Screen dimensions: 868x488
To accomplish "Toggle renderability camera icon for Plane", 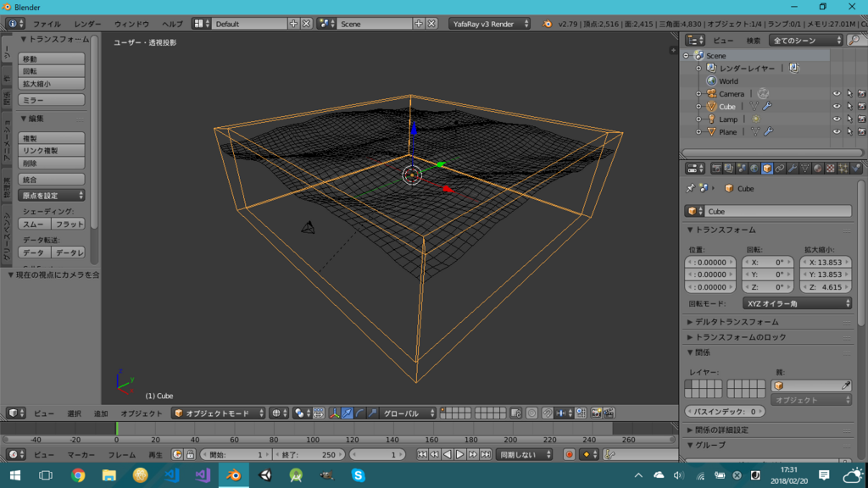I will [x=862, y=131].
